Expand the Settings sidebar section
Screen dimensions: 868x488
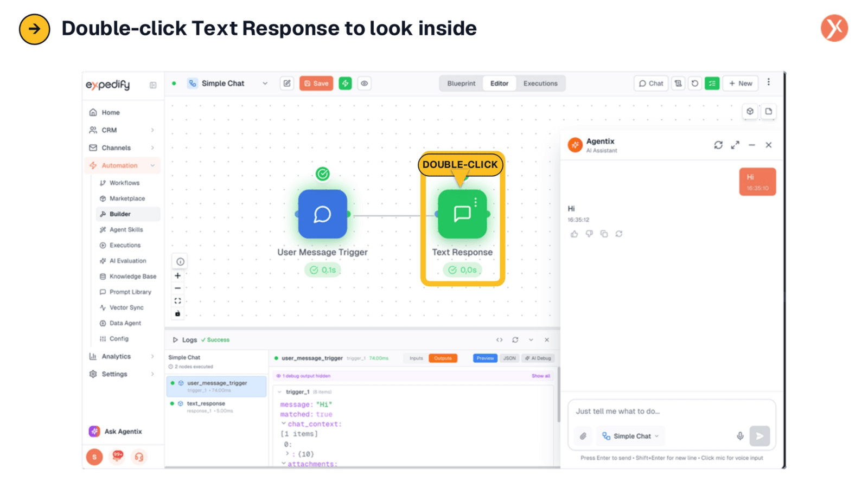click(x=123, y=374)
